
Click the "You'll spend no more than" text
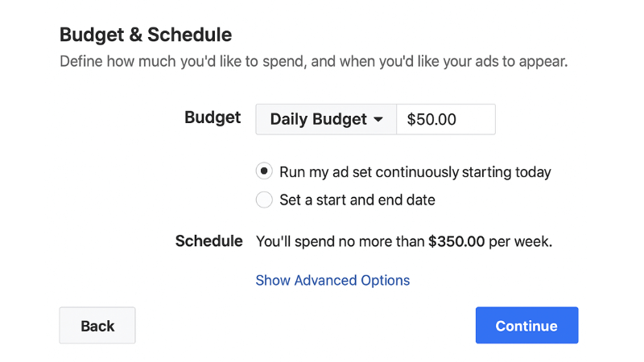340,241
